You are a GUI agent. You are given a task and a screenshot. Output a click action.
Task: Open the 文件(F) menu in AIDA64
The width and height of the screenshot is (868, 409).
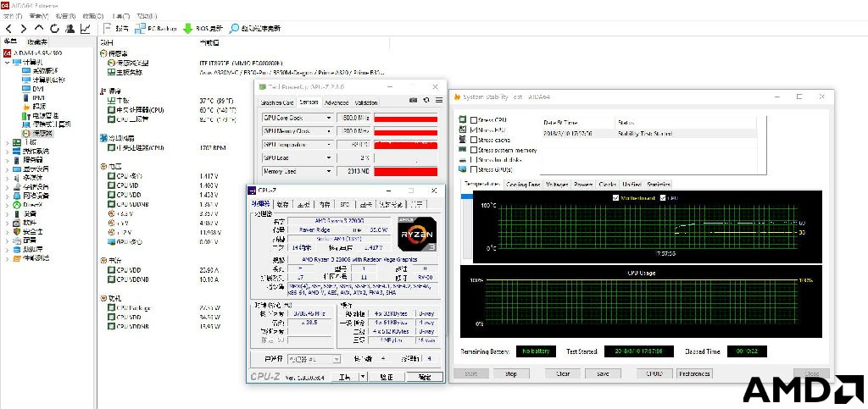tap(12, 16)
